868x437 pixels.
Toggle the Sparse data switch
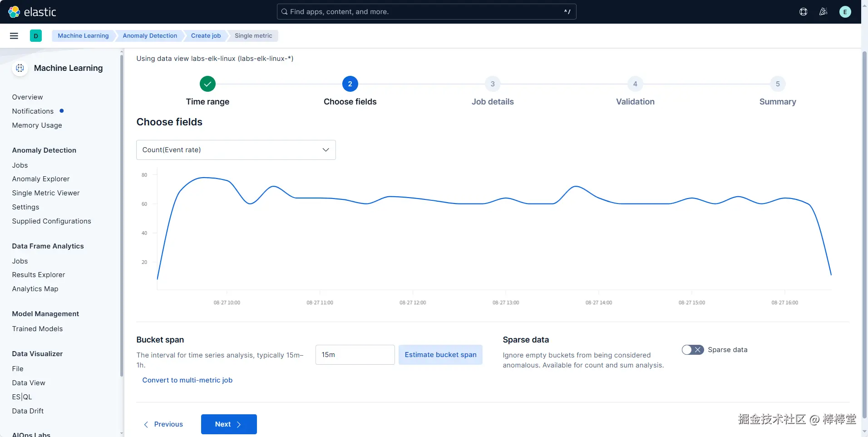693,350
